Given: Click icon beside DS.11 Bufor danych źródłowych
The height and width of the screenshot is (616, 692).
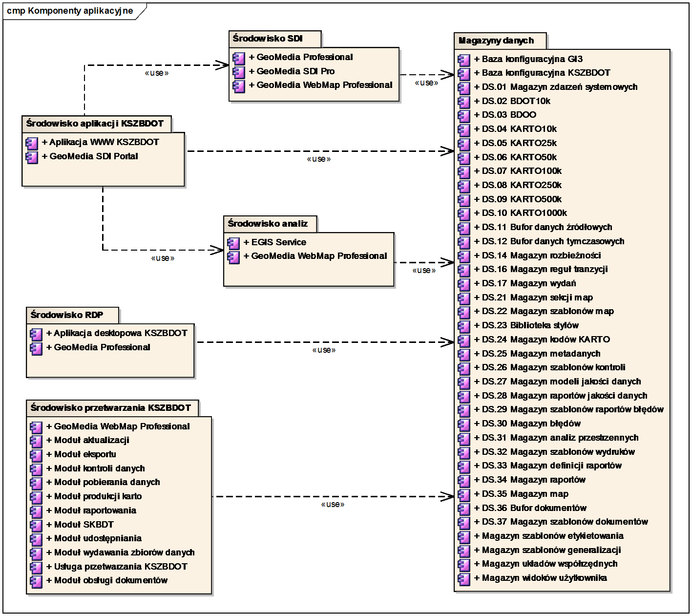Looking at the screenshot, I should (464, 228).
